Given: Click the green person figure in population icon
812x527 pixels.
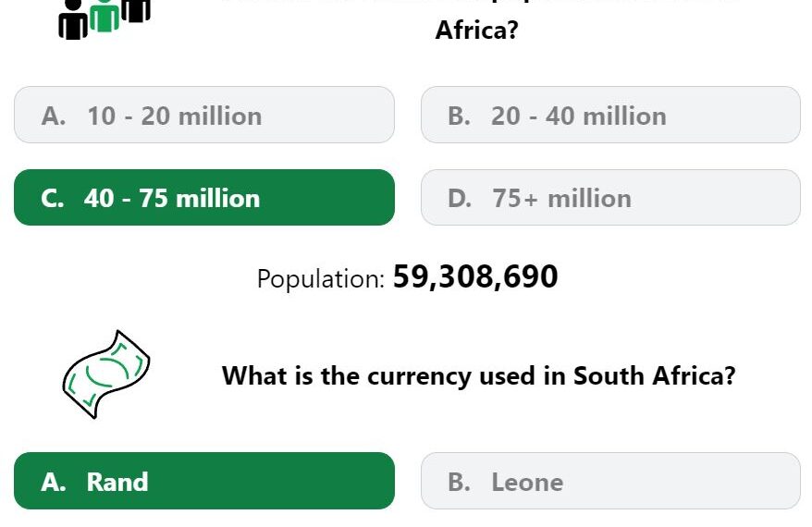Looking at the screenshot, I should (x=105, y=16).
